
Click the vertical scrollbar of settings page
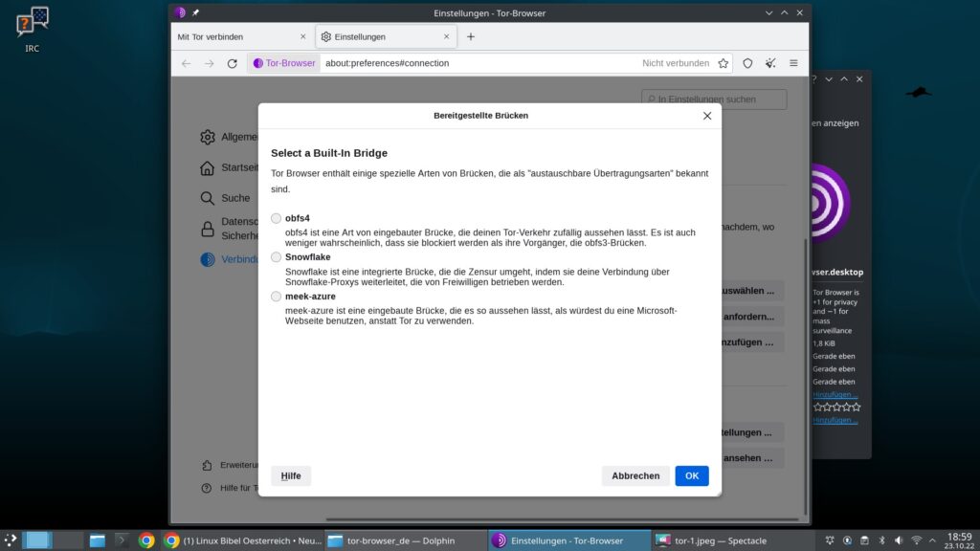(805, 377)
